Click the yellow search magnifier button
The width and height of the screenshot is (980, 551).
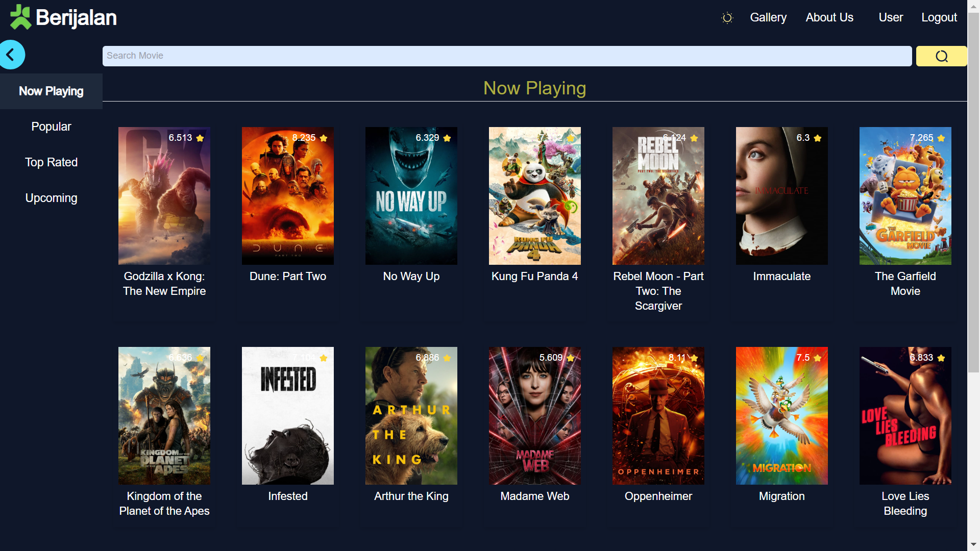click(941, 56)
